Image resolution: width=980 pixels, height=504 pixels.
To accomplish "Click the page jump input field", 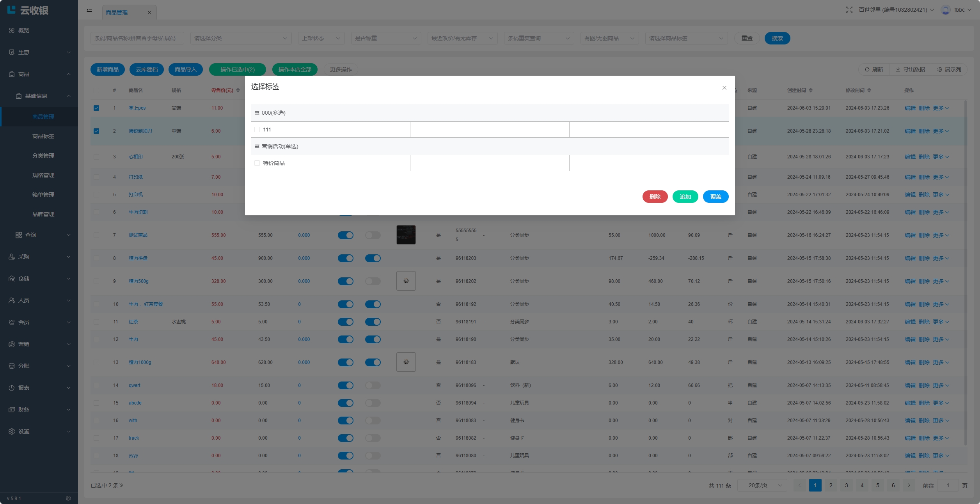I will [948, 485].
